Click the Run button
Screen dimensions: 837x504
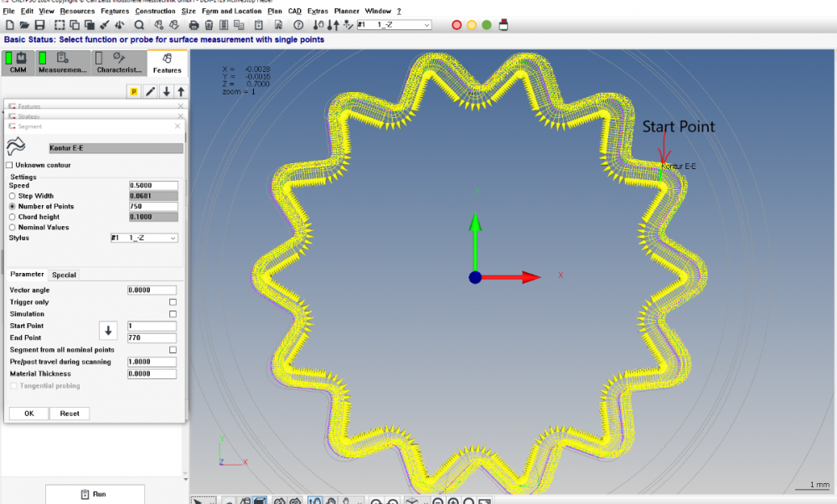(x=94, y=494)
